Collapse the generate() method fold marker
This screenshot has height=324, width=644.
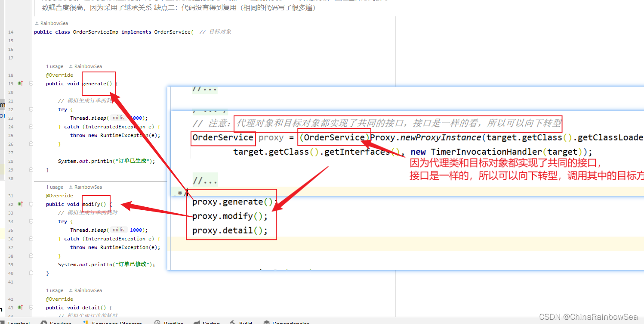(31, 84)
